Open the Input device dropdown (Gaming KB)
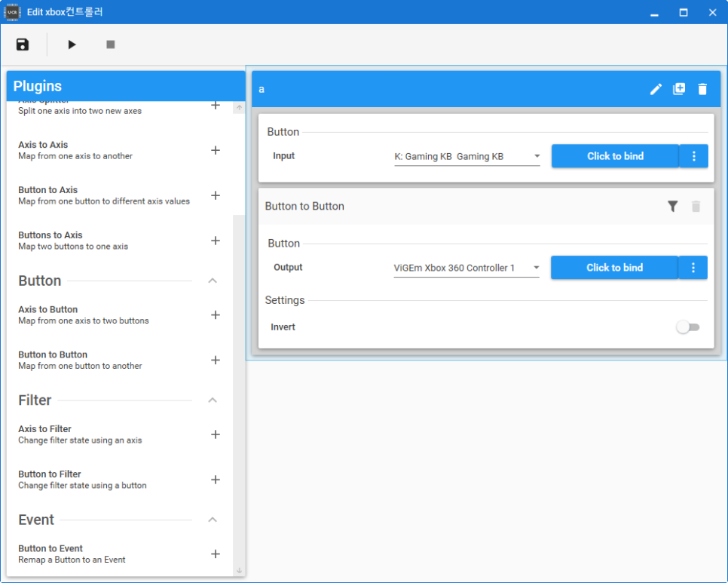Image resolution: width=728 pixels, height=583 pixels. 467,157
